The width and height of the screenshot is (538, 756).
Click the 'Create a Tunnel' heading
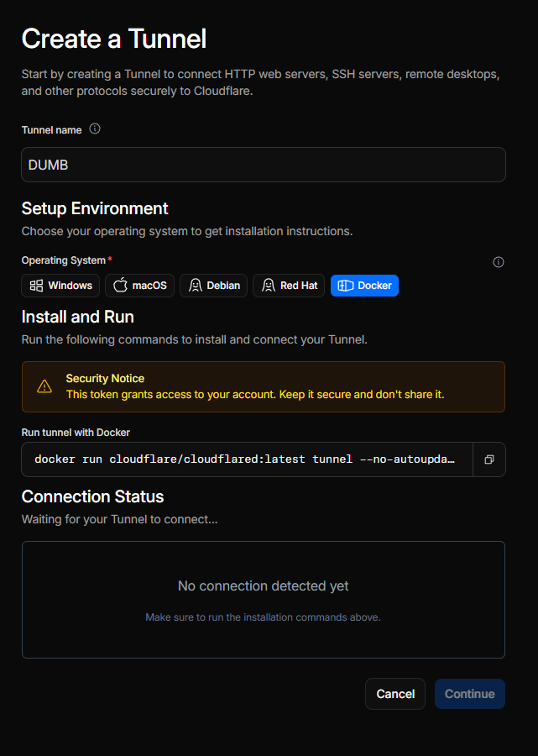(x=114, y=39)
